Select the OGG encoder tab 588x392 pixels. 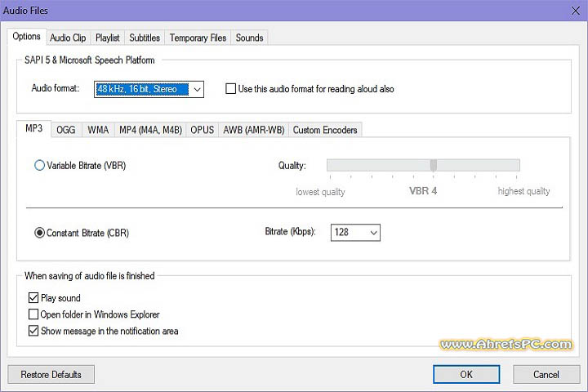[x=66, y=130]
